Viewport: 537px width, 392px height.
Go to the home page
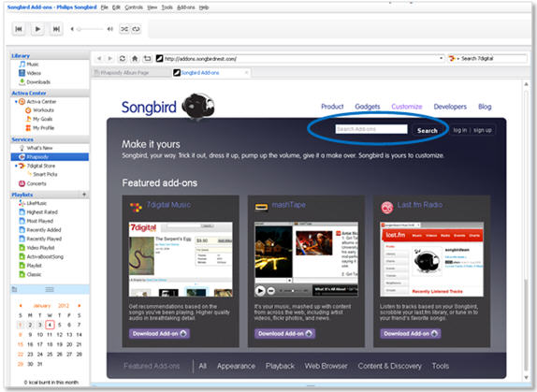point(135,59)
